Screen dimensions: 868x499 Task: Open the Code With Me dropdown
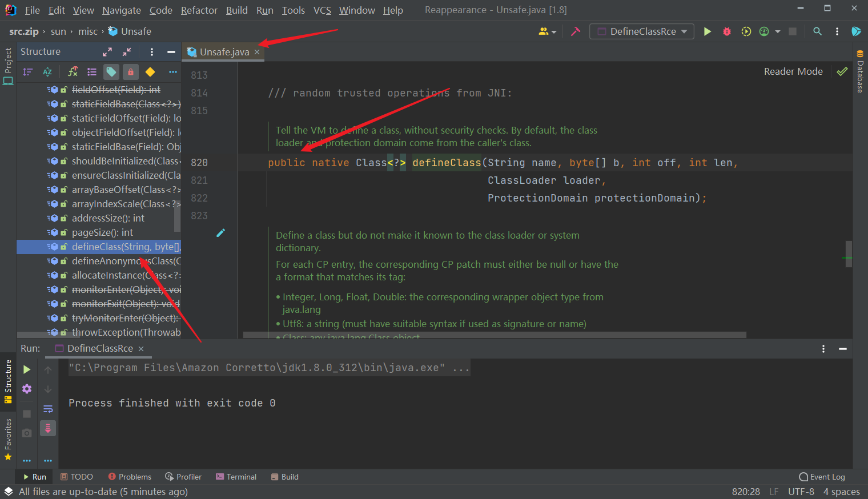point(547,31)
